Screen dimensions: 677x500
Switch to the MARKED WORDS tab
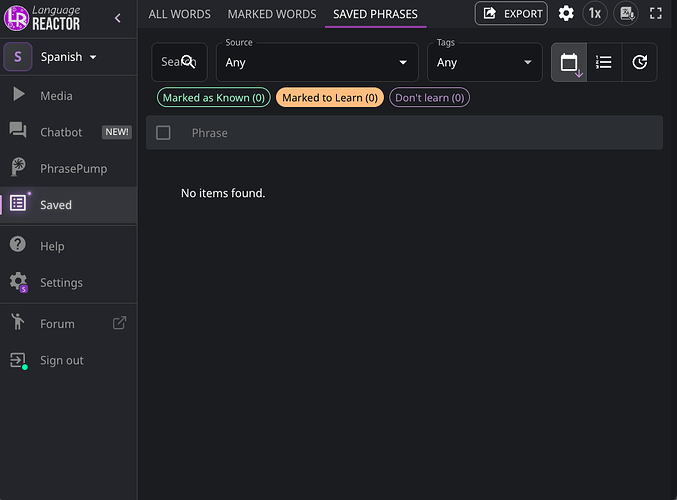click(x=272, y=14)
